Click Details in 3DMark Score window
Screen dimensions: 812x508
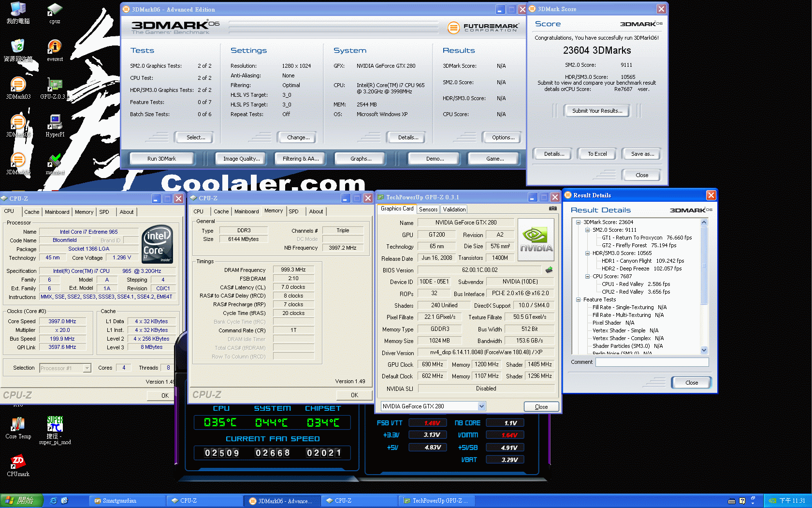[x=554, y=154]
